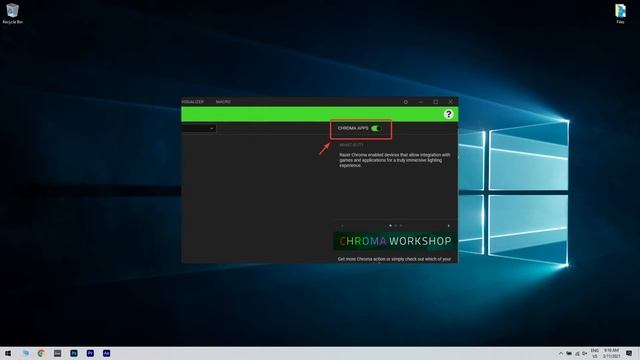Image resolution: width=640 pixels, height=360 pixels.
Task: Switch to the Macro tab
Action: (x=223, y=102)
